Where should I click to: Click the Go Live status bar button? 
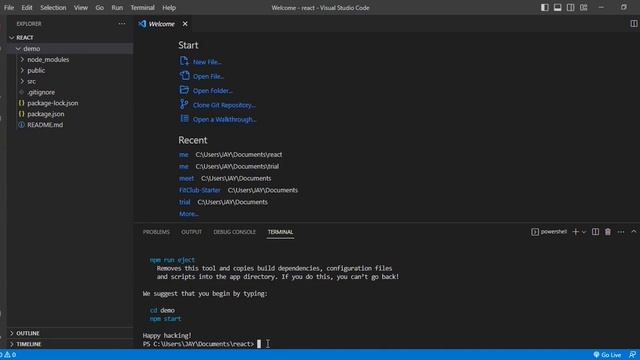607,355
